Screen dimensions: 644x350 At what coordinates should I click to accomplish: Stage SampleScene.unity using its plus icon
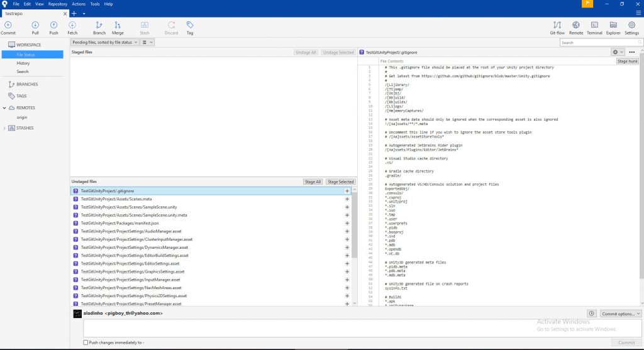pos(347,207)
